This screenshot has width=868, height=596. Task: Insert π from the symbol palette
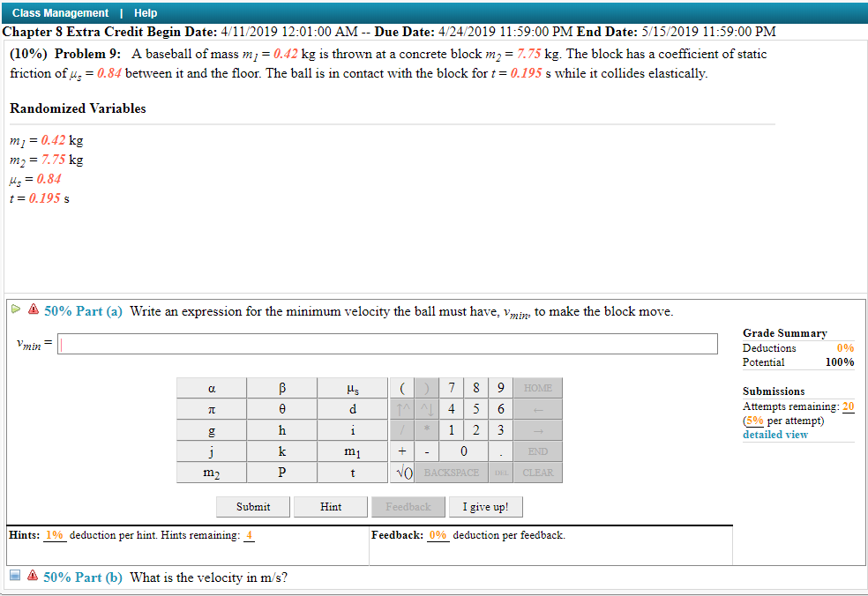coord(212,408)
